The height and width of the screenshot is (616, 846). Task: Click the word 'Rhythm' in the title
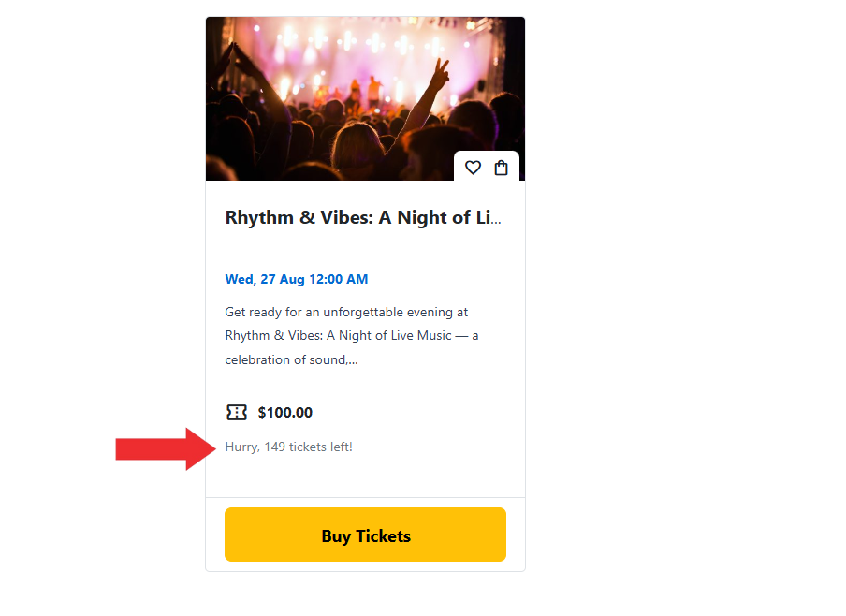pos(259,218)
